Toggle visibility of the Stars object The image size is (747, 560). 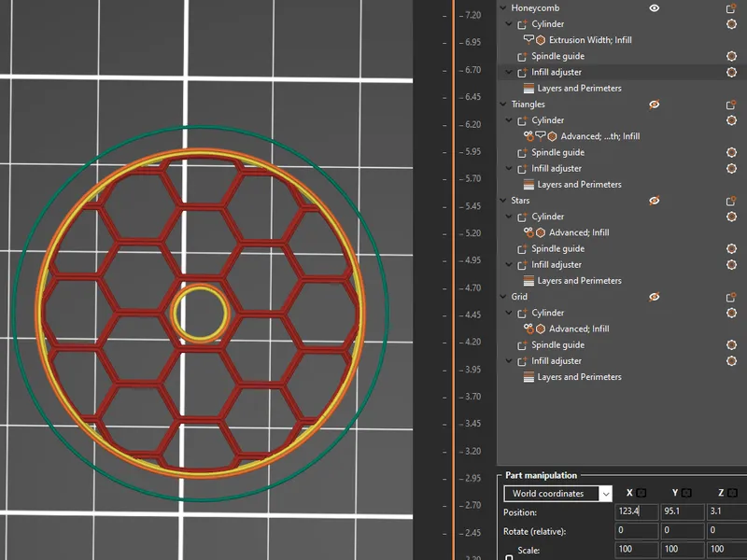[x=655, y=201]
